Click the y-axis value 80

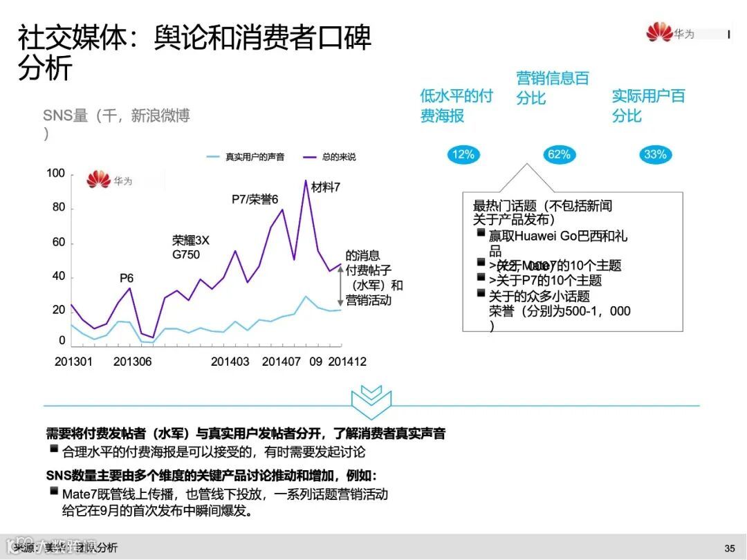[59, 207]
